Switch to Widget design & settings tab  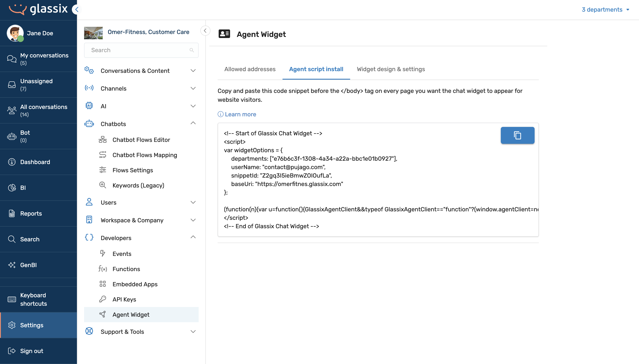[x=391, y=69]
